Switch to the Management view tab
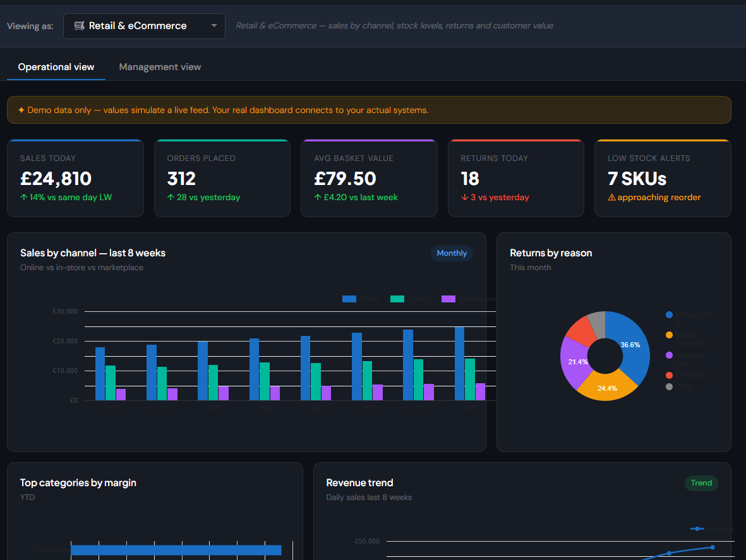Screen dimensions: 746x560 click(160, 67)
